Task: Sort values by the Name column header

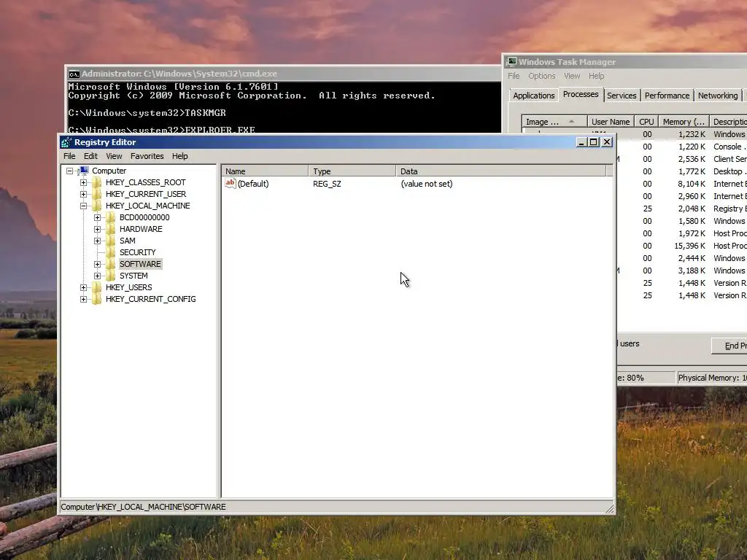Action: [266, 171]
